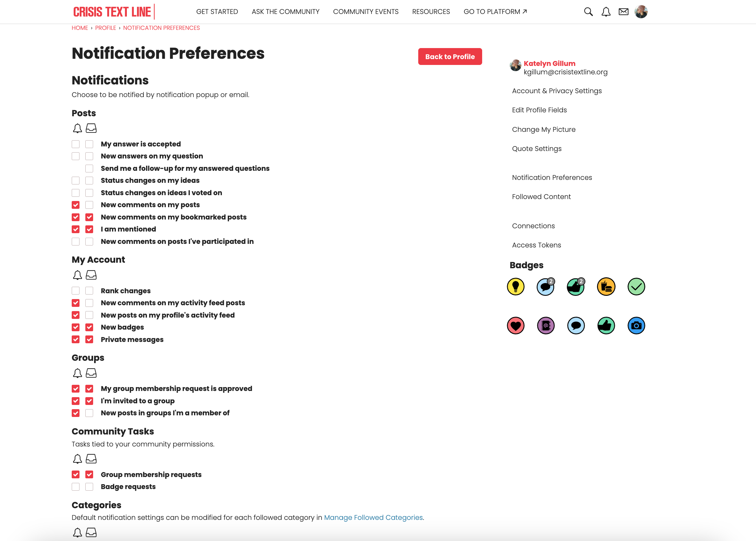Open the envelope messages icon
The width and height of the screenshot is (756, 541).
pos(624,12)
